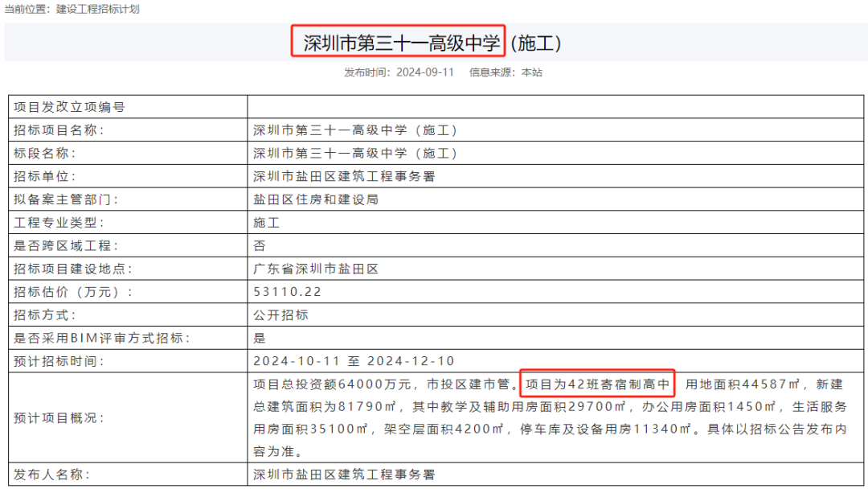Click the 招标估价（万元） label cell
Image resolution: width=868 pixels, height=489 pixels.
pyautogui.click(x=128, y=292)
